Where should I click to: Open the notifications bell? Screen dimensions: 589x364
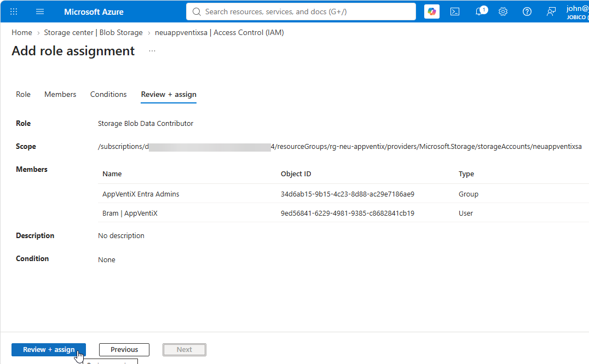pyautogui.click(x=480, y=11)
